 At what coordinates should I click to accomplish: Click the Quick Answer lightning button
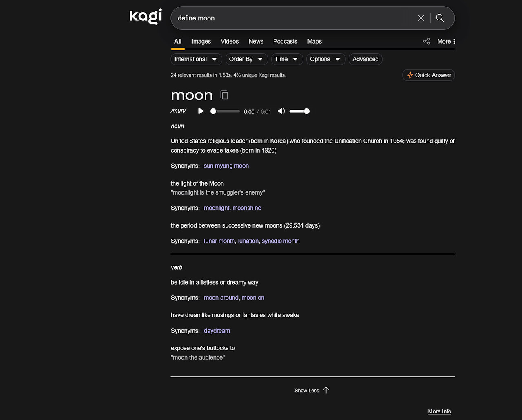429,75
